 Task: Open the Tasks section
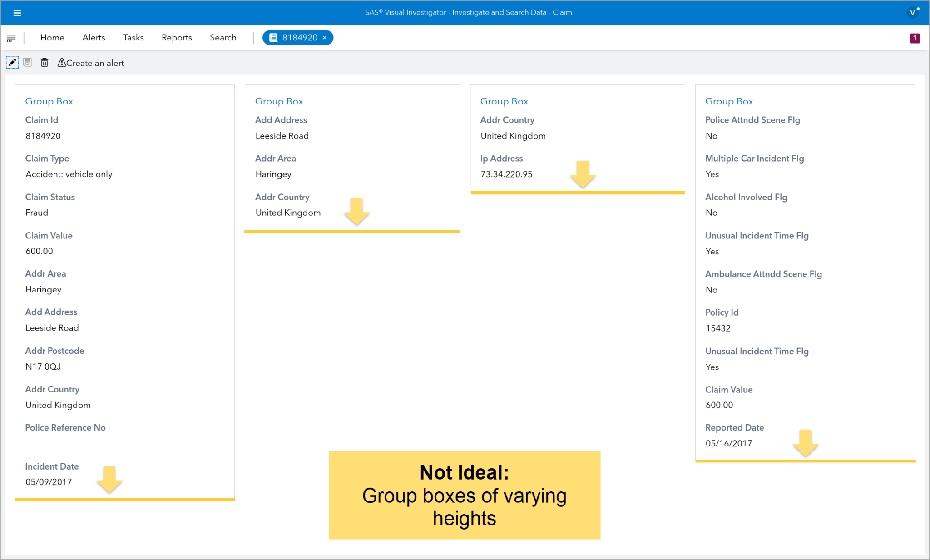pyautogui.click(x=133, y=37)
